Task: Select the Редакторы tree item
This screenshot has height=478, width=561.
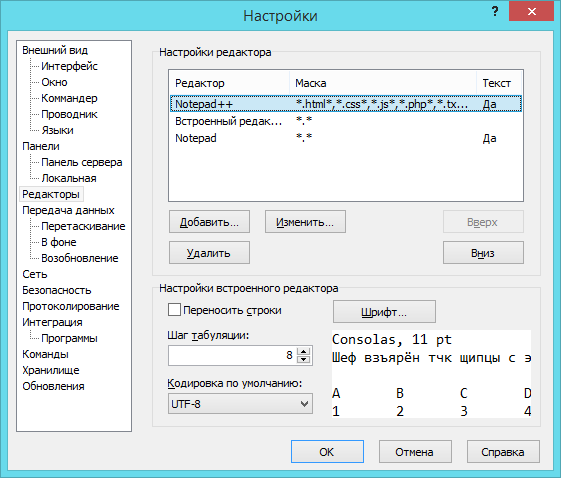Action: pyautogui.click(x=51, y=194)
